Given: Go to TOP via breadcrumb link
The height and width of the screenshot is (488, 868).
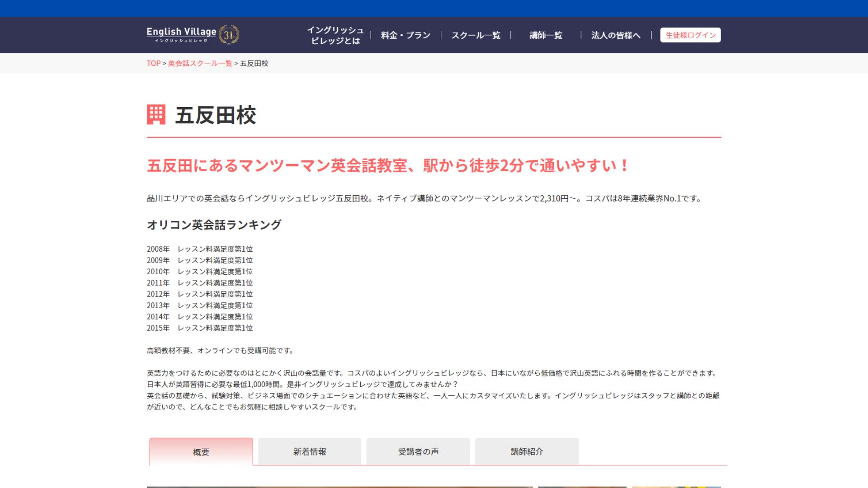Looking at the screenshot, I should pos(154,63).
